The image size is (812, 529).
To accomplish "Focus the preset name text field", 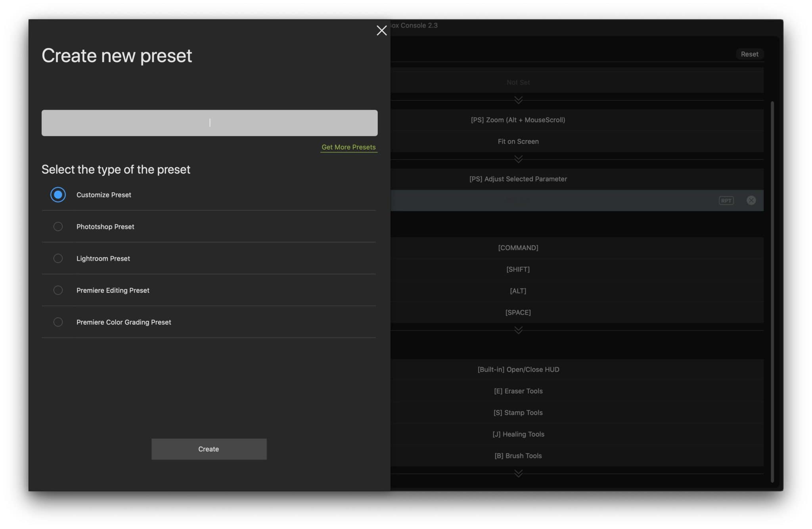I will (x=209, y=123).
